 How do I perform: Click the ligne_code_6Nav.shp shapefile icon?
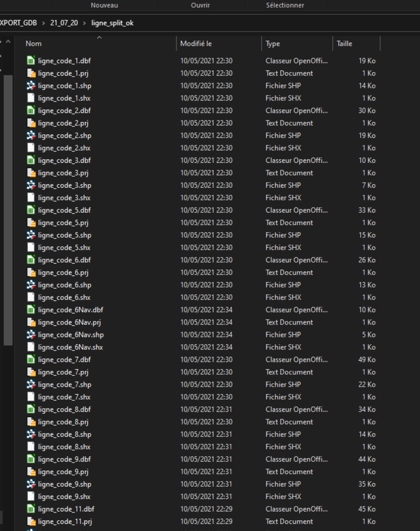pos(31,335)
